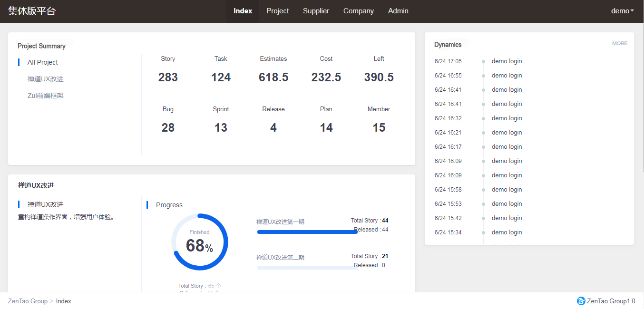Viewport: 644px width, 309px height.
Task: Select Zui前端框架 project in summary list
Action: [46, 96]
